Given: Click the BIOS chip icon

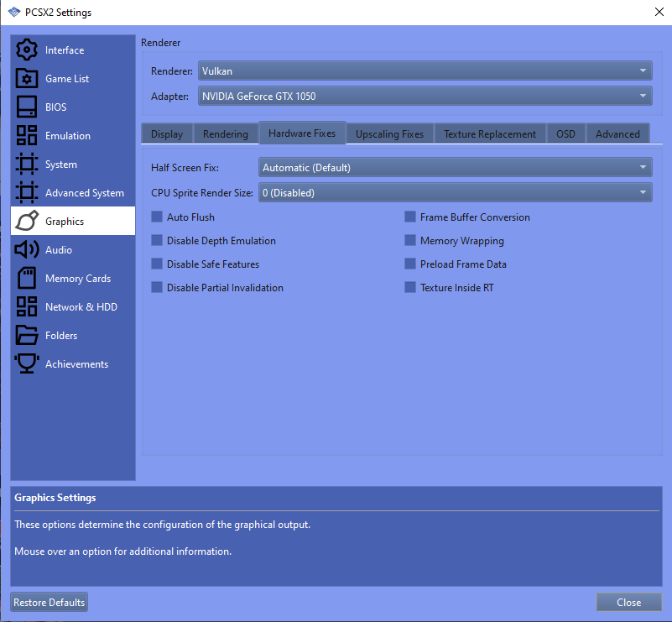Looking at the screenshot, I should [x=27, y=107].
